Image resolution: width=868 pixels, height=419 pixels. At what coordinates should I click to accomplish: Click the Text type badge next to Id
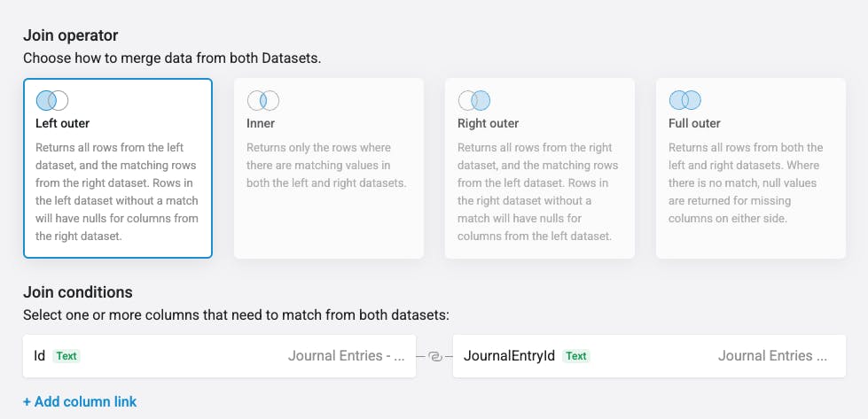[x=66, y=356]
